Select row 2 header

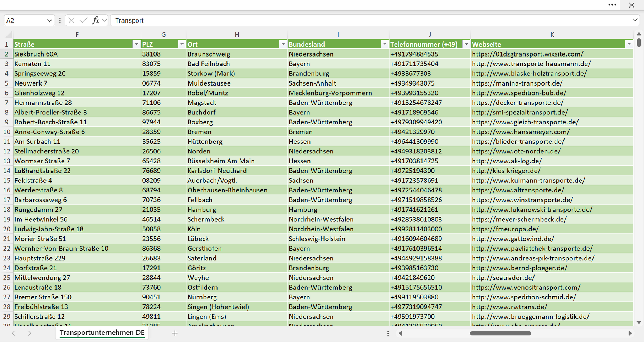6,54
